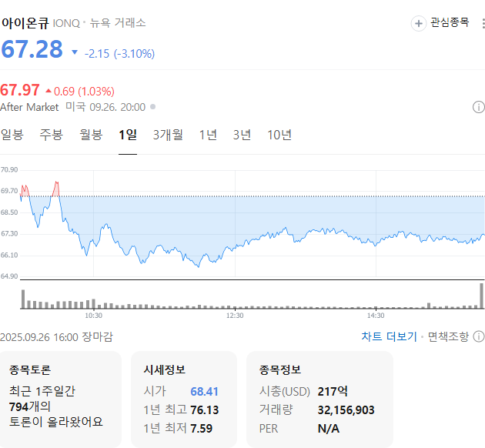The image size is (485, 448).
Task: Click the 최근 1주일간 text
Action: [42, 391]
